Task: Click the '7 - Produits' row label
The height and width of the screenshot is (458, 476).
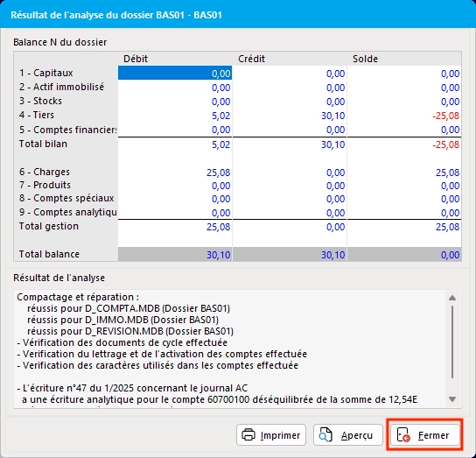Action: point(45,185)
